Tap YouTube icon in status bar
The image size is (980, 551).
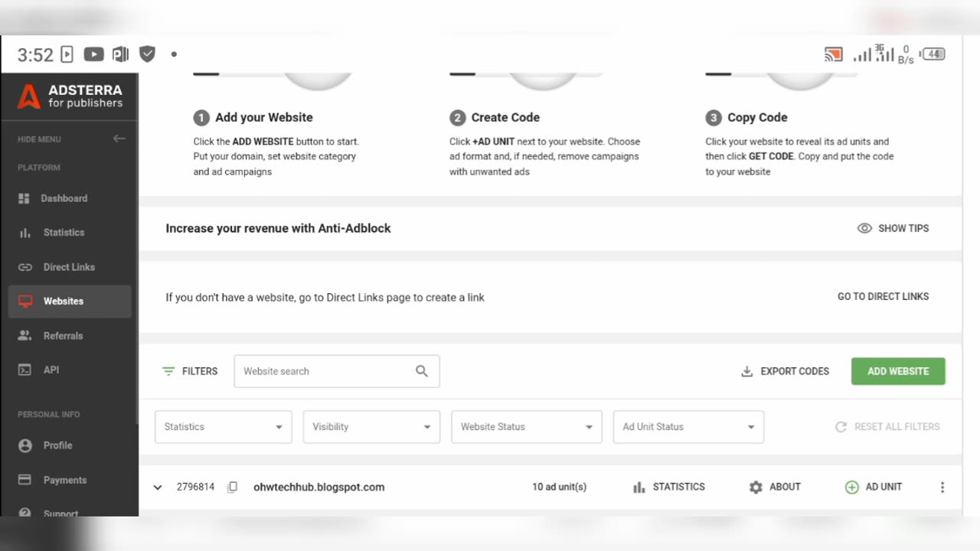[x=93, y=54]
